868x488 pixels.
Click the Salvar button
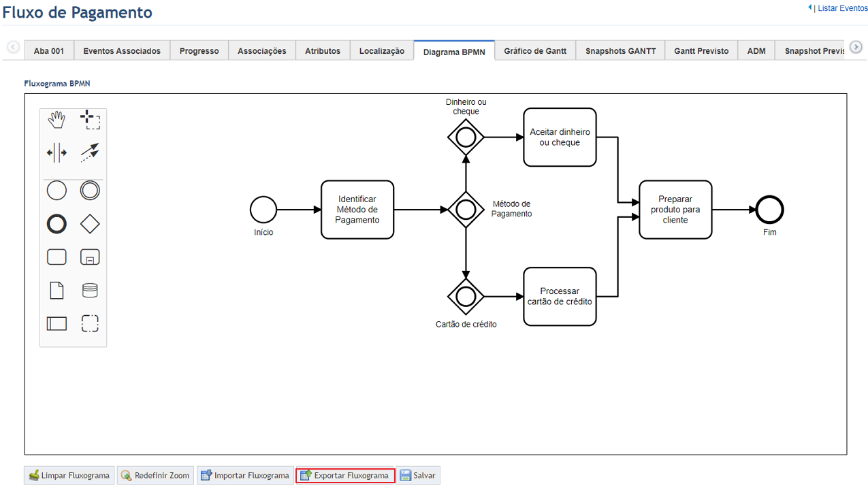click(x=418, y=475)
